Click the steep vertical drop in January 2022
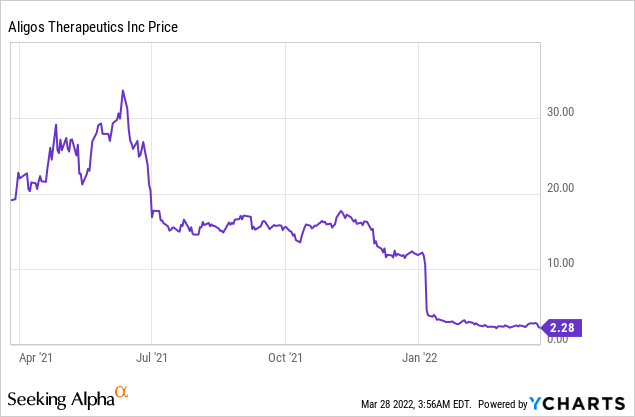Viewport: 635px width, 417px height. (x=426, y=285)
